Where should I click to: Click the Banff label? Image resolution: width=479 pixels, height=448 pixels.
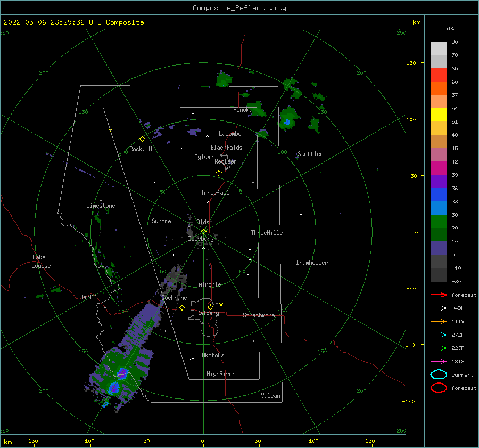click(x=88, y=297)
